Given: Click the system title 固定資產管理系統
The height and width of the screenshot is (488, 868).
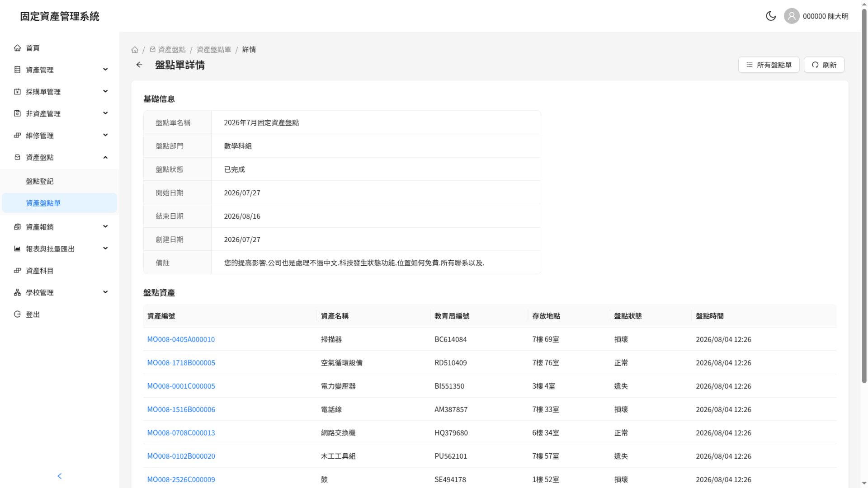Looking at the screenshot, I should (x=60, y=16).
